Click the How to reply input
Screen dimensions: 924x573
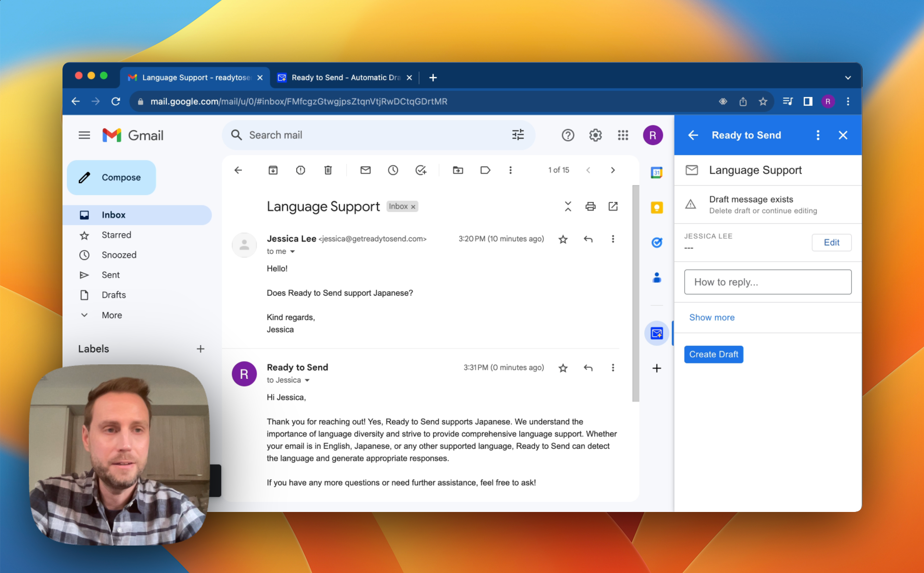pos(768,282)
